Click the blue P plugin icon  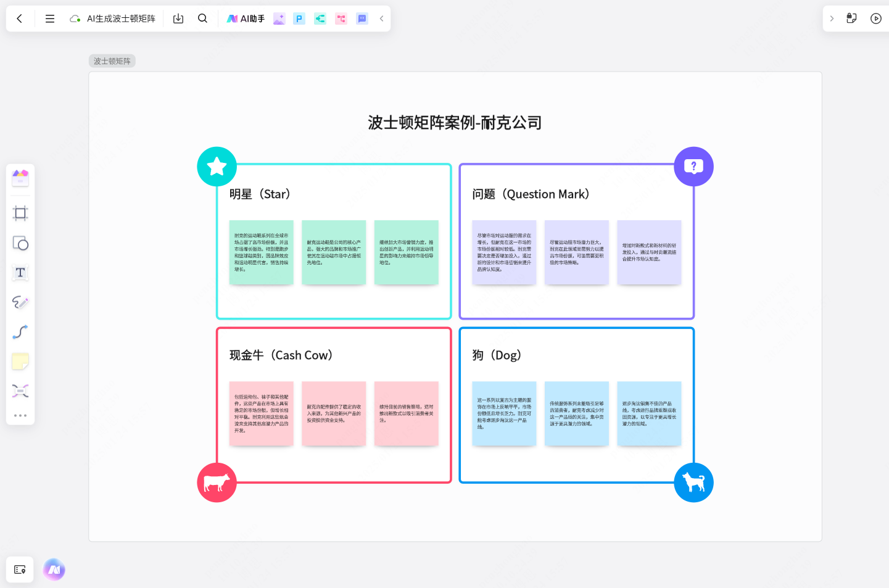click(299, 19)
